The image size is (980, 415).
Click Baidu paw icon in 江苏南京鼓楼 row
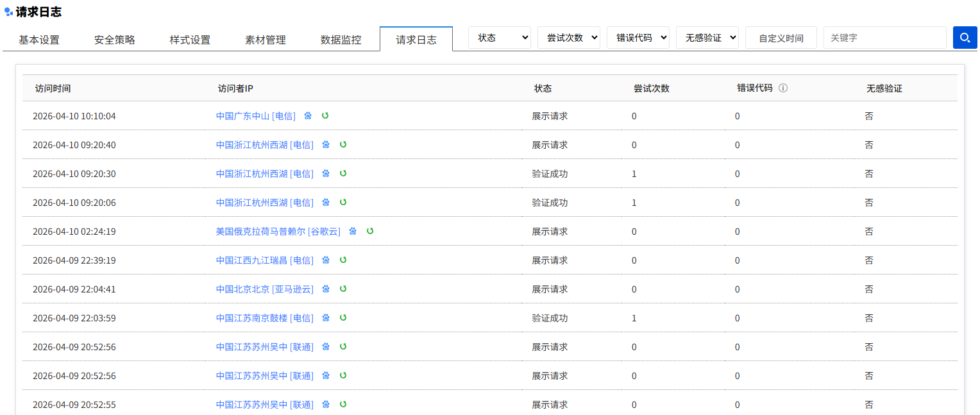(326, 318)
